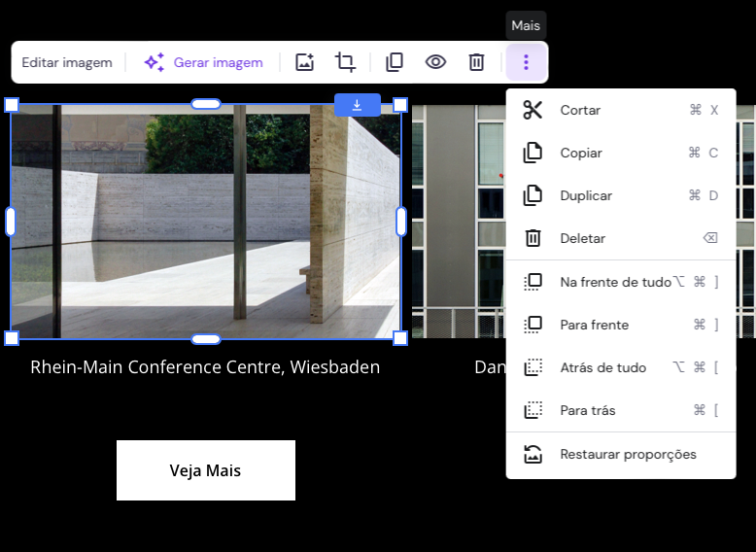Toggle visibility with the eye icon
Image resolution: width=756 pixels, height=552 pixels.
[435, 62]
